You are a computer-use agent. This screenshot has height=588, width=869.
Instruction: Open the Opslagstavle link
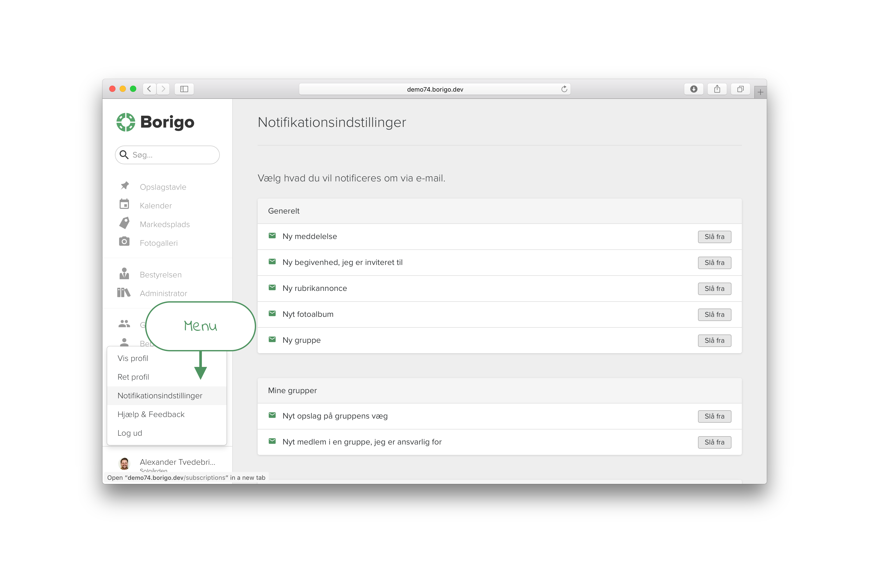(x=163, y=187)
